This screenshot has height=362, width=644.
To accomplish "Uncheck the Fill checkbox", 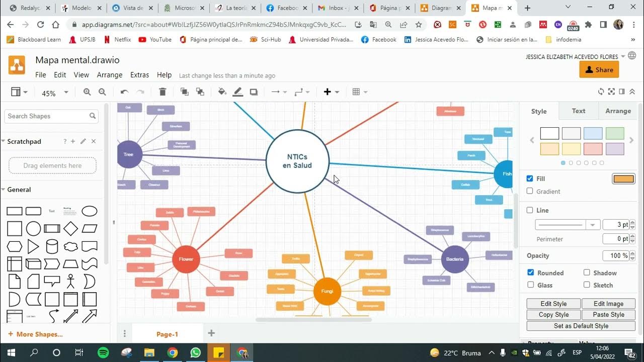I will [x=530, y=178].
